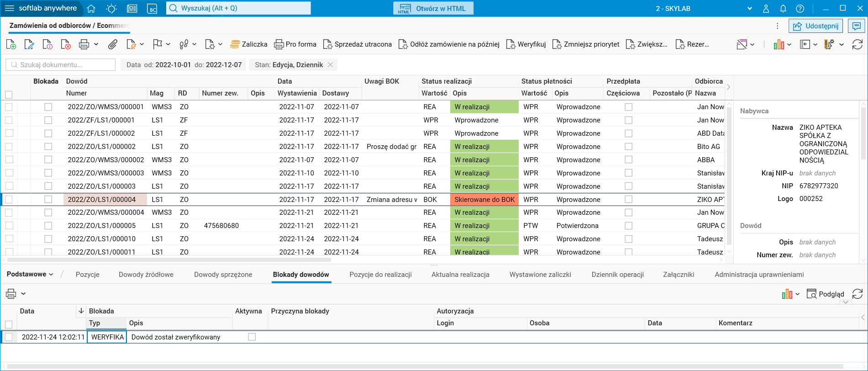Check Aktywna checkbox in WERYFIKA row

(252, 337)
